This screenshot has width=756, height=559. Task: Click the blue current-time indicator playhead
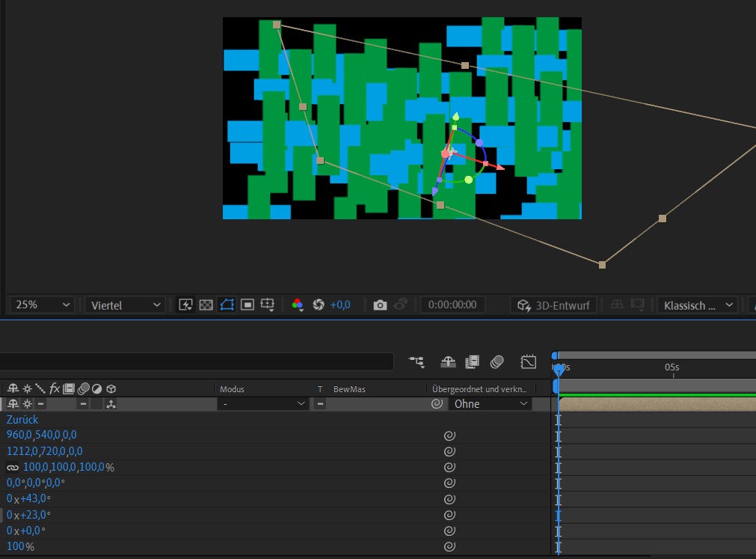(559, 370)
